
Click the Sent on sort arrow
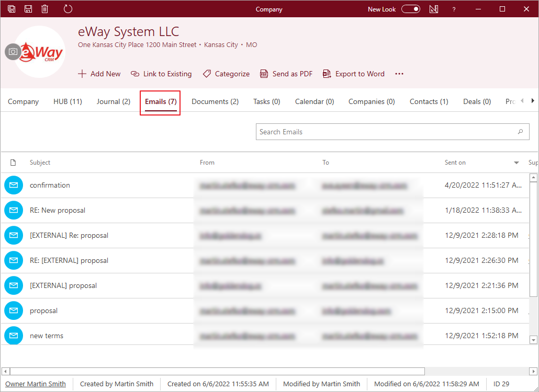coord(516,163)
